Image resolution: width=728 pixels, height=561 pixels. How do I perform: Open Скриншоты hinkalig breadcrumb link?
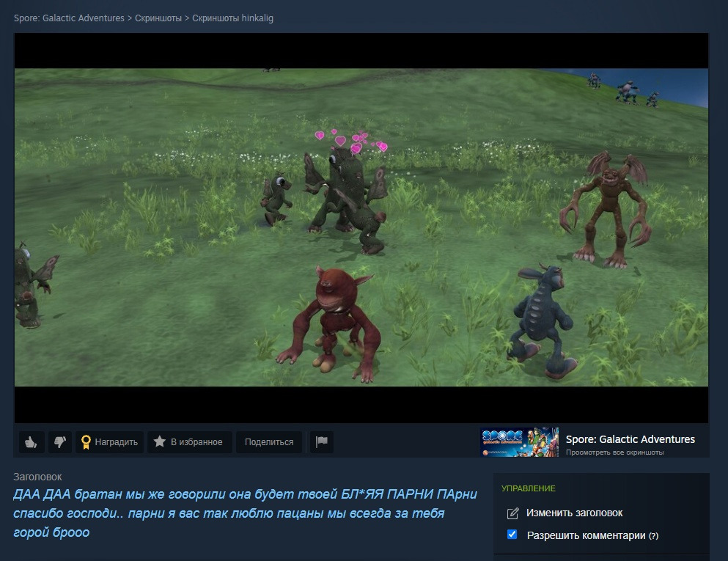pyautogui.click(x=232, y=18)
